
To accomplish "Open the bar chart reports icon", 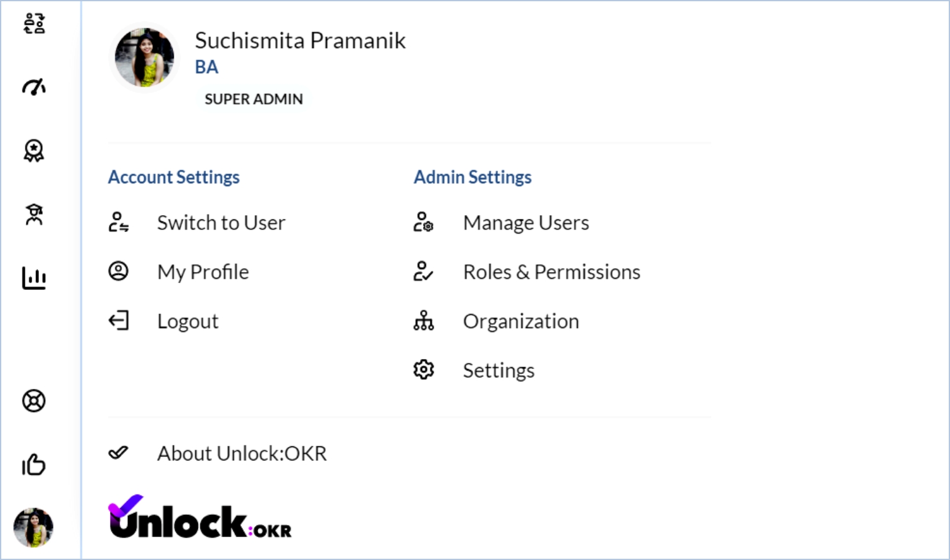I will 34,278.
